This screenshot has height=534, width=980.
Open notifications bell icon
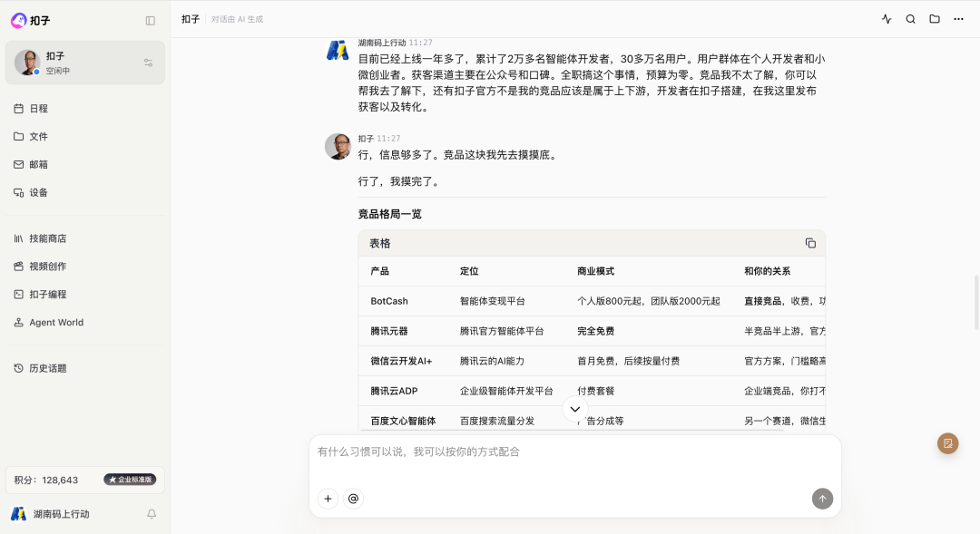point(152,514)
